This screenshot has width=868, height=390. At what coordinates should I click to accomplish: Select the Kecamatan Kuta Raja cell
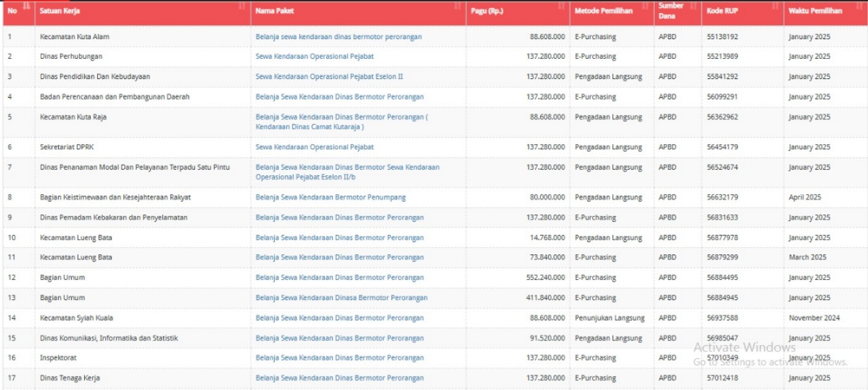click(x=143, y=122)
